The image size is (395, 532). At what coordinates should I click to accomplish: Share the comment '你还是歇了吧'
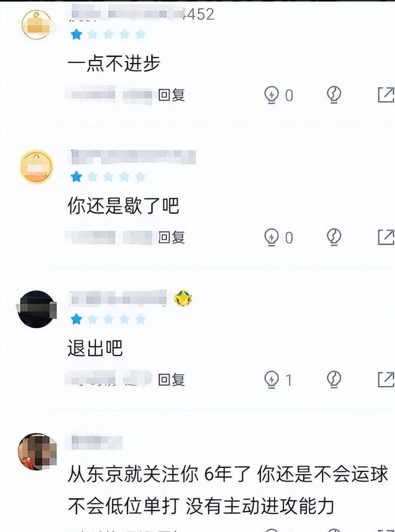(x=386, y=237)
